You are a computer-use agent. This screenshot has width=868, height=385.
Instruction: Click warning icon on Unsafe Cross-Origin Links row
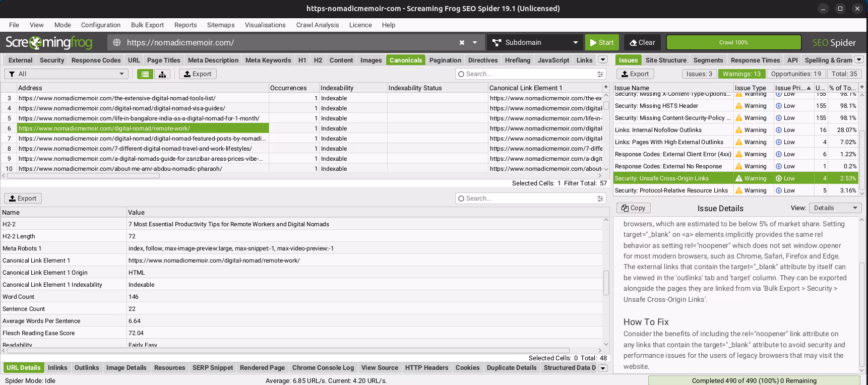739,178
